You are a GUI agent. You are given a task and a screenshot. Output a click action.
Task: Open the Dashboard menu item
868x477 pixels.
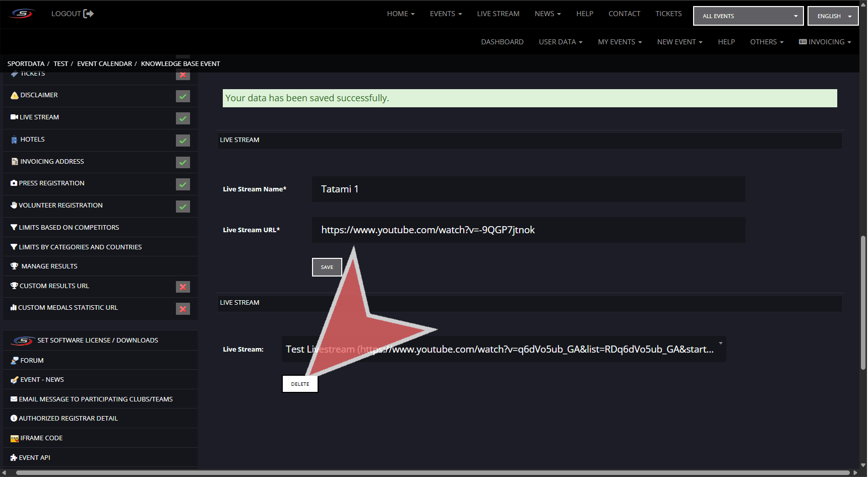click(502, 42)
